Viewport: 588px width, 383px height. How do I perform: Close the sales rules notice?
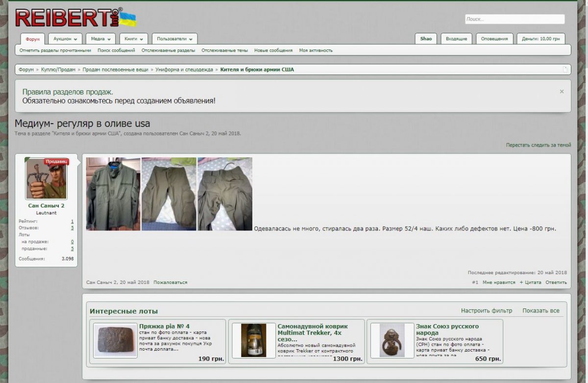(562, 92)
